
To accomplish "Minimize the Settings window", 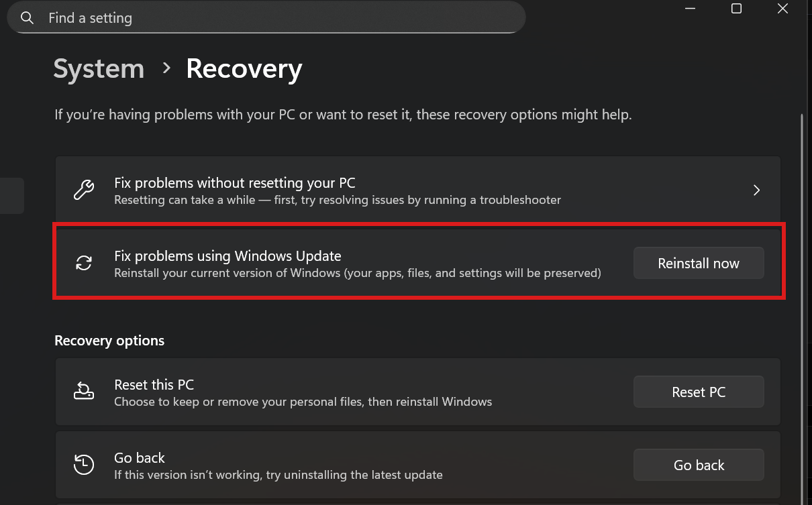I will (x=690, y=9).
